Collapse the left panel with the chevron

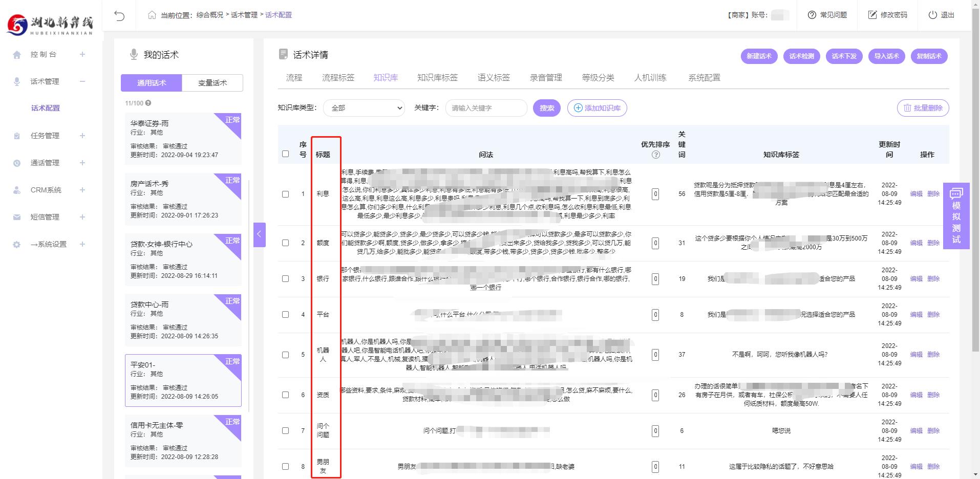click(259, 234)
